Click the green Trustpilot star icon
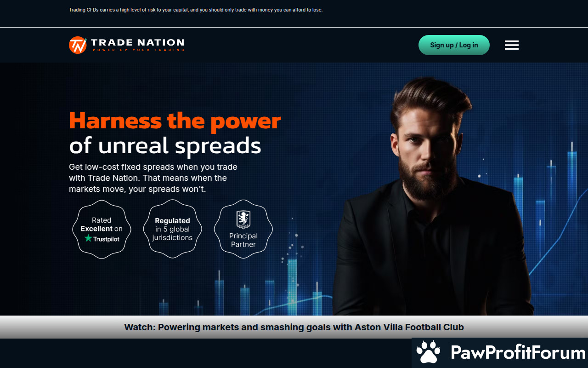Image resolution: width=588 pixels, height=368 pixels. [x=88, y=238]
